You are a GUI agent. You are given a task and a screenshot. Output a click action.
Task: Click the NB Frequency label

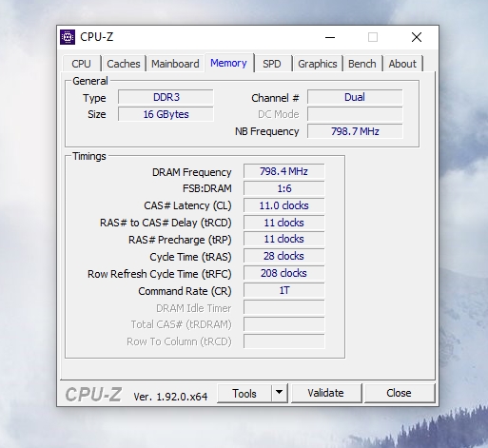click(x=267, y=131)
